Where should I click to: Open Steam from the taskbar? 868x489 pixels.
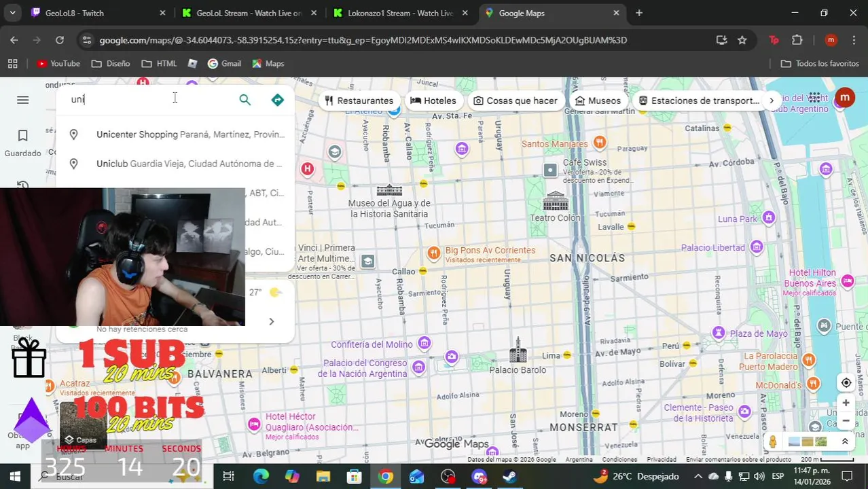(x=510, y=476)
